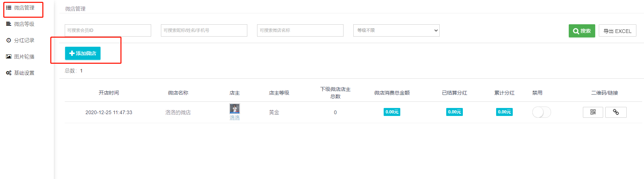This screenshot has width=644, height=179.
Task: Click the 黄金 level cell
Action: point(274,112)
